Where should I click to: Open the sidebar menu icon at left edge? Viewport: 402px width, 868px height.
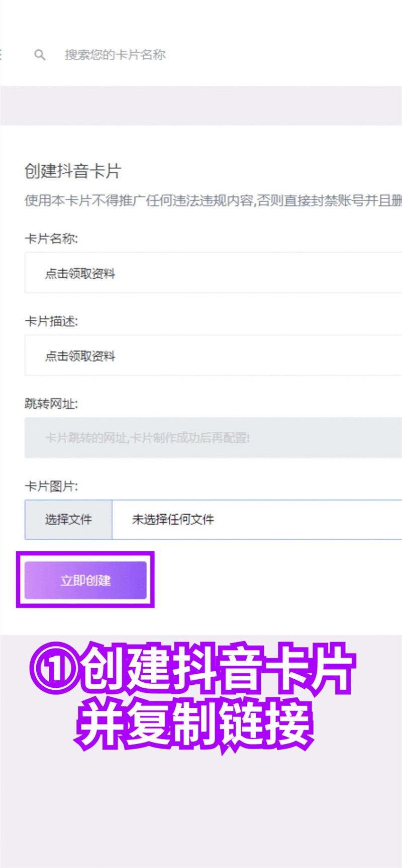pos(1,54)
